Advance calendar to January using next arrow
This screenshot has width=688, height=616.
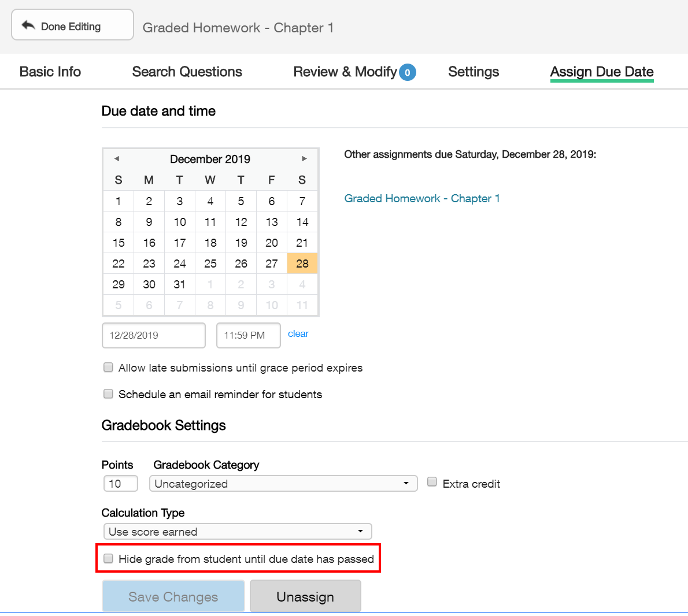(304, 158)
